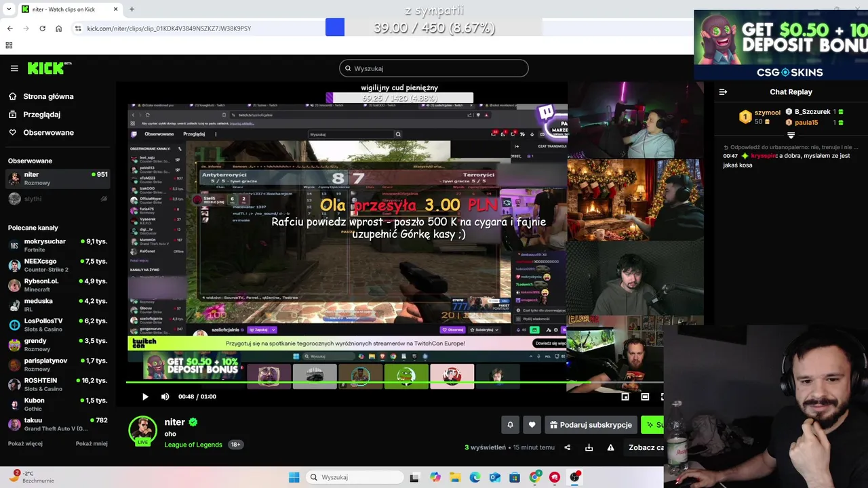Click CSGO Skins deposit bonus banner
This screenshot has height=488, width=868.
pyautogui.click(x=781, y=45)
